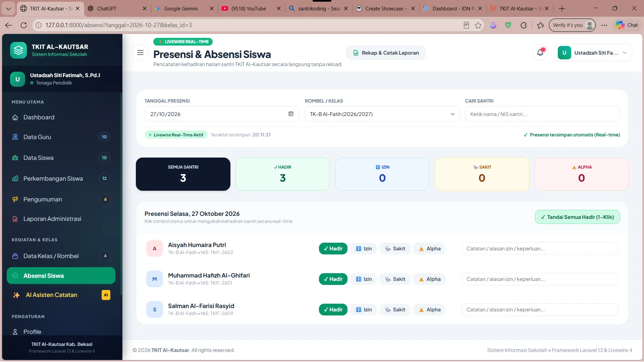Set Muhammad Hafizh Al-Ghifari to Alpha
This screenshot has height=362, width=644.
click(x=429, y=279)
